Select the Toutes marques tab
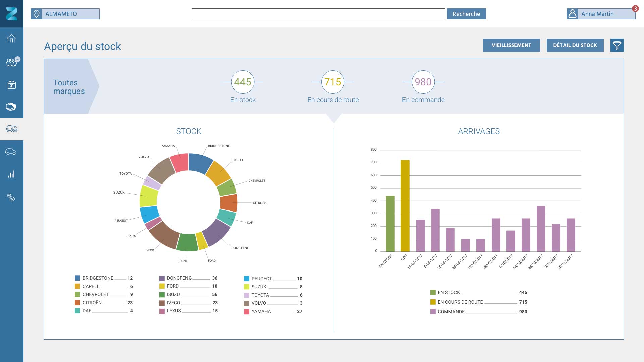This screenshot has height=362, width=644. tap(69, 87)
